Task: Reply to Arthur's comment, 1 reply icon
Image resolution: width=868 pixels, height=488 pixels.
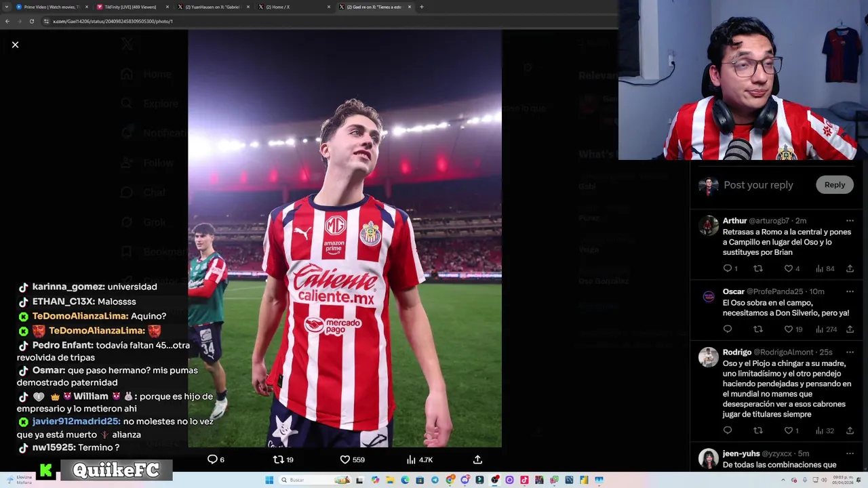Action: click(x=730, y=268)
